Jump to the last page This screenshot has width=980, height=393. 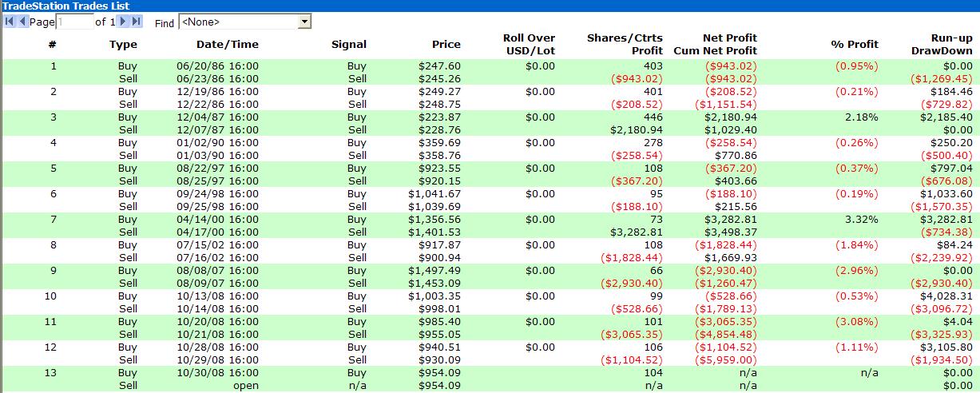137,22
